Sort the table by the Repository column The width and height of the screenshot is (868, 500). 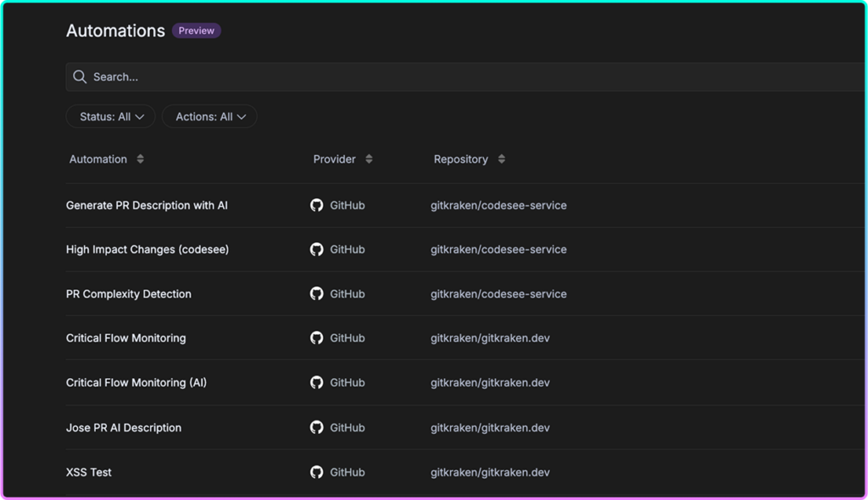click(x=501, y=158)
